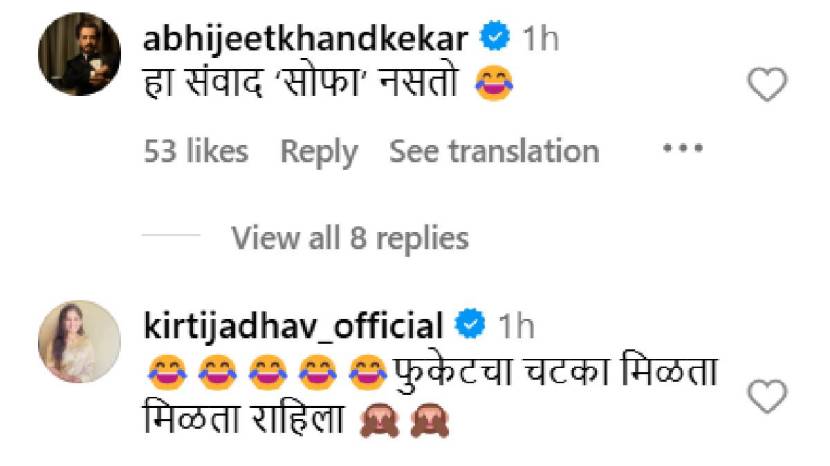Click the first see-no-evil monkey emoji
Image resolution: width=830 pixels, height=466 pixels.
click(379, 420)
